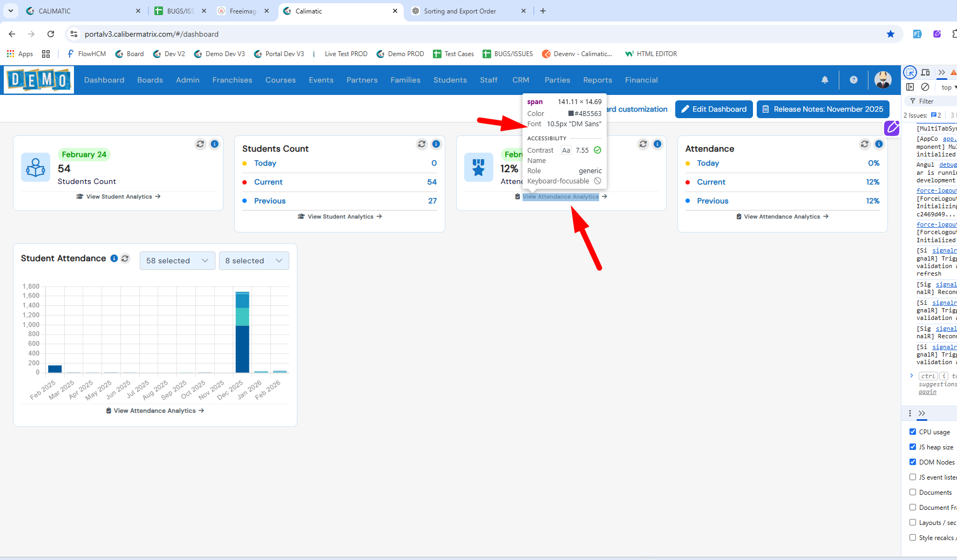
Task: Uncheck CPU usage monitor
Action: [913, 432]
